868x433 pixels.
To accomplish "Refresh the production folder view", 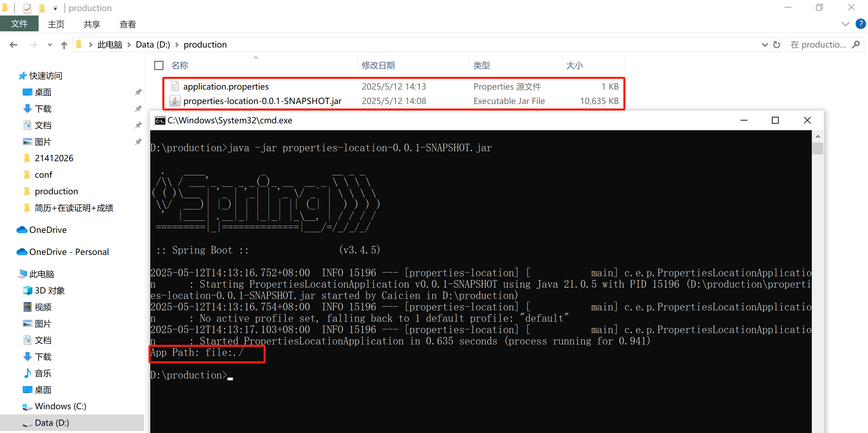I will 776,45.
